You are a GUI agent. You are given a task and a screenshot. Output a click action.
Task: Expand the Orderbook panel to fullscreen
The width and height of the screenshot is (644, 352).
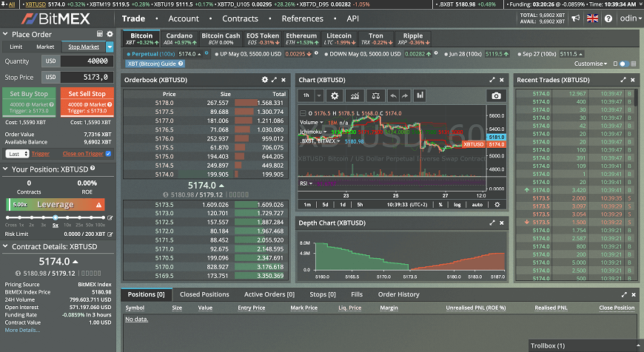pos(274,80)
